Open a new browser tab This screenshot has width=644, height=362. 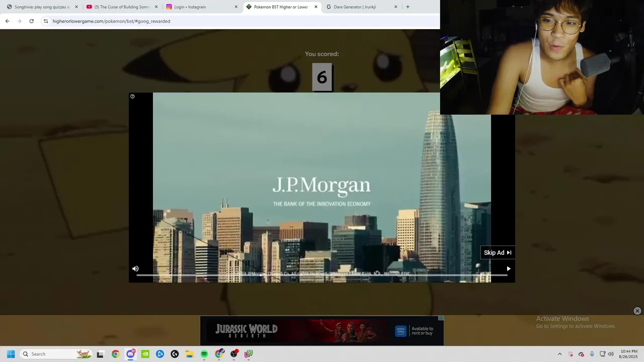408,7
